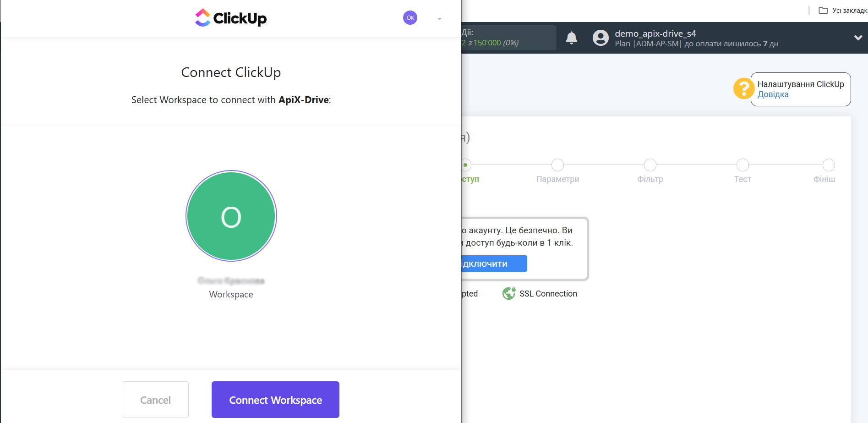Go to Параметри step in wizard

[x=557, y=165]
